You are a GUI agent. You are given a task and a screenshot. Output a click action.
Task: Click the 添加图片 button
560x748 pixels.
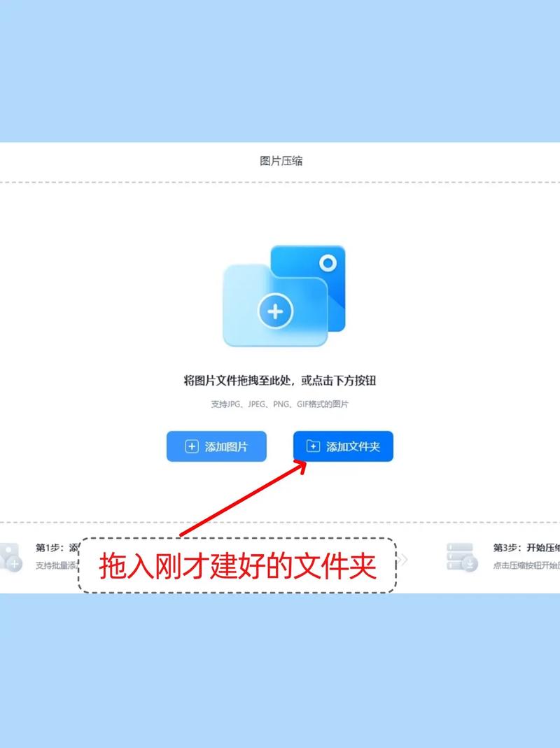216,446
